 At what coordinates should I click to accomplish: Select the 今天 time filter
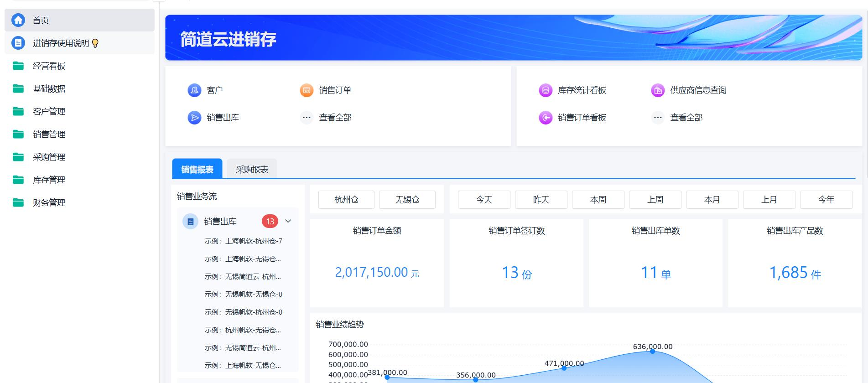tap(484, 200)
